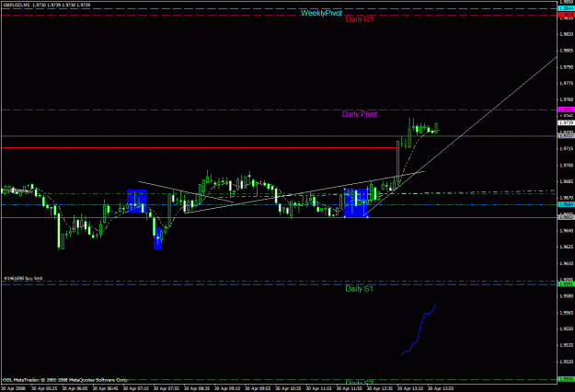Image resolution: width=575 pixels, height=392 pixels.
Task: Click the red Daily R1 label
Action: 359,19
